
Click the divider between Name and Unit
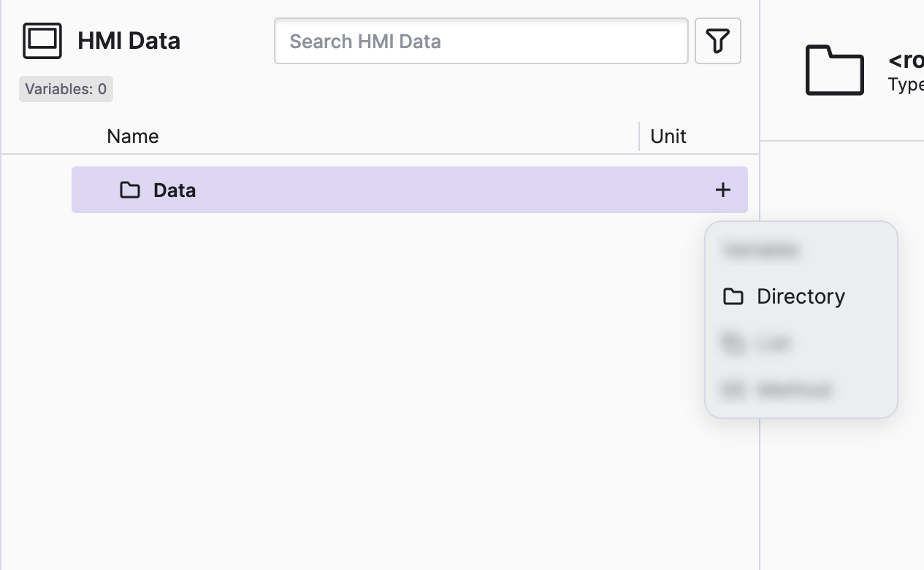point(639,136)
